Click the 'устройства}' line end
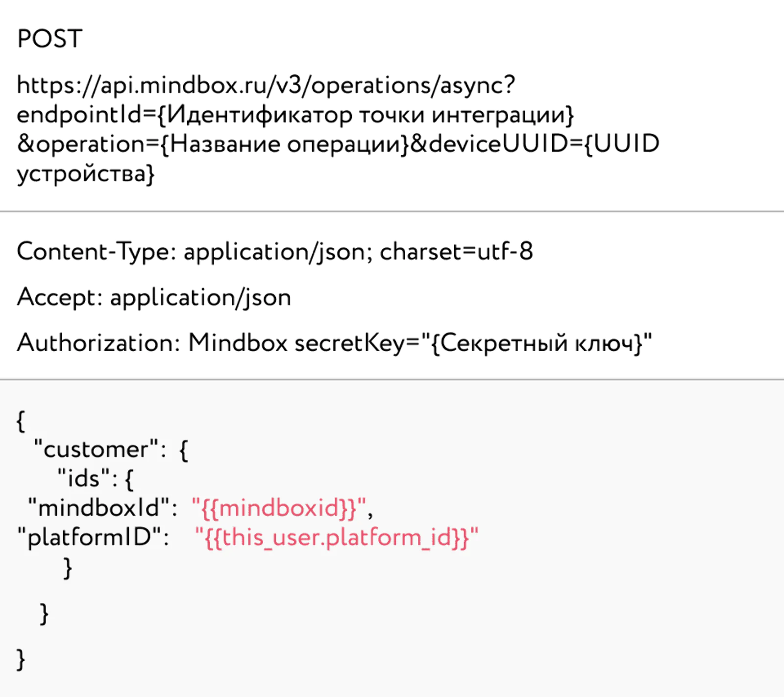 pyautogui.click(x=86, y=174)
